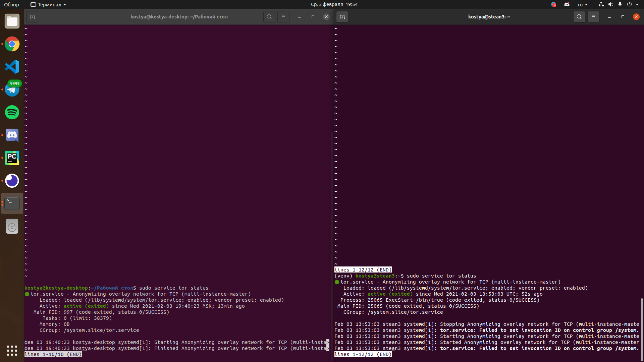
Task: Open the ru keyboard layout dropdown
Action: pyautogui.click(x=583, y=4)
